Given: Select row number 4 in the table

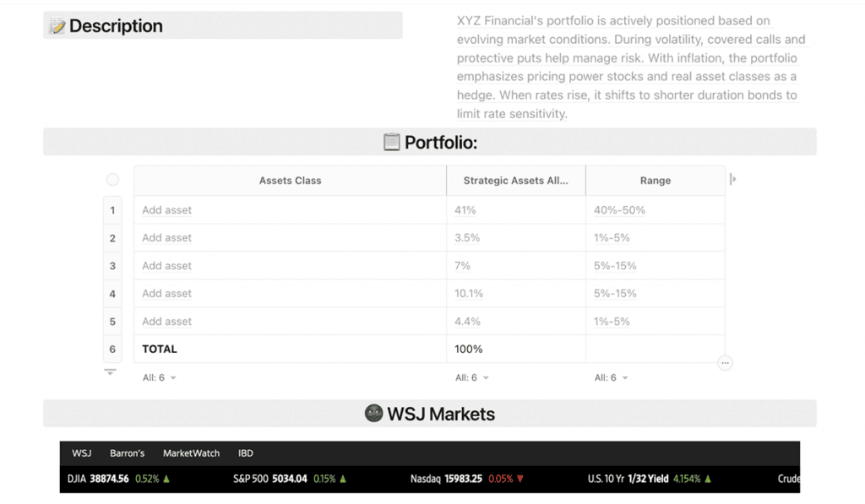Looking at the screenshot, I should pyautogui.click(x=112, y=293).
